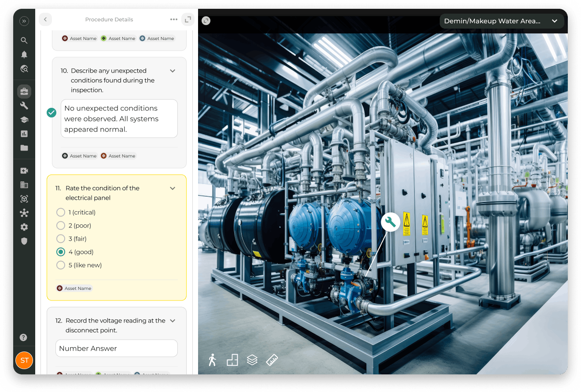Screen dimensions: 581x392
Task: Open the green Asset Name tag above question 10
Action: [x=118, y=39]
